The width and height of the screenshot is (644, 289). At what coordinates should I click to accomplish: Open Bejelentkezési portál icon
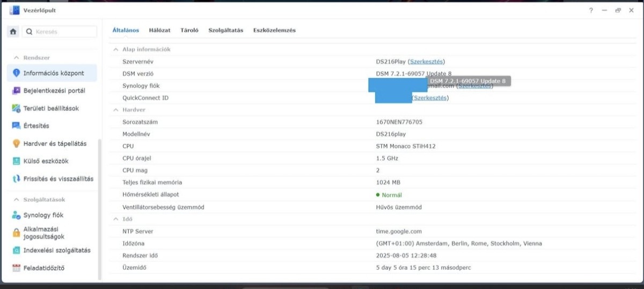[16, 91]
